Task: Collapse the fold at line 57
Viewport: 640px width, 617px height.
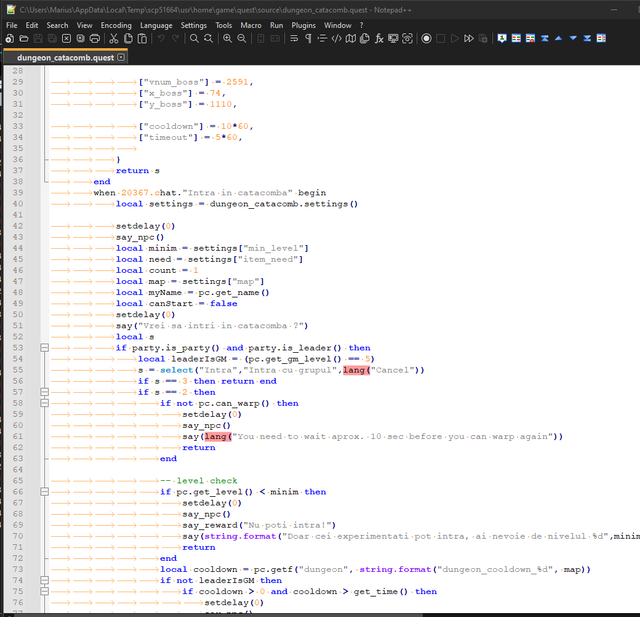Action: pos(44,392)
